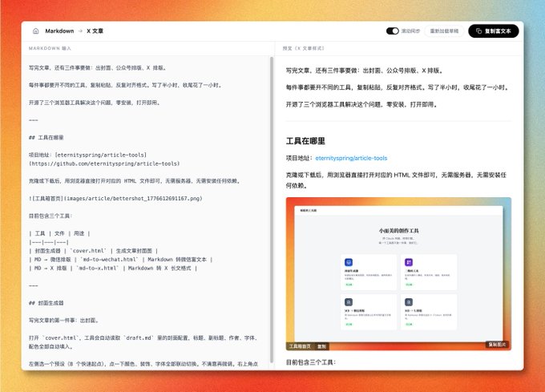Click the breadcrumb arrow after Markdown
The width and height of the screenshot is (545, 392).
click(x=80, y=31)
